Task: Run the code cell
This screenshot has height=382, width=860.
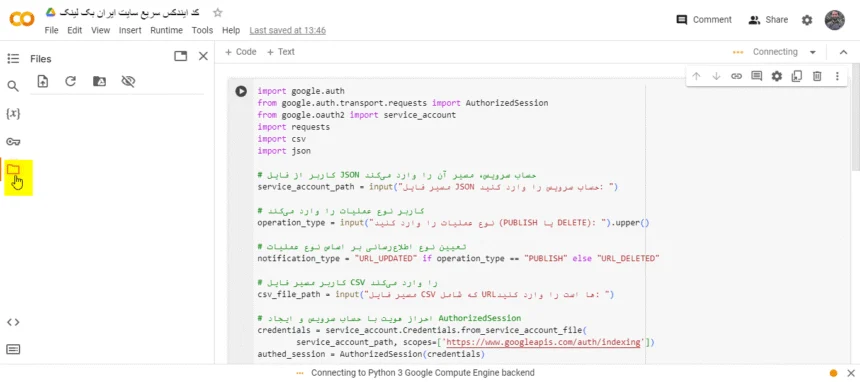Action: 241,91
